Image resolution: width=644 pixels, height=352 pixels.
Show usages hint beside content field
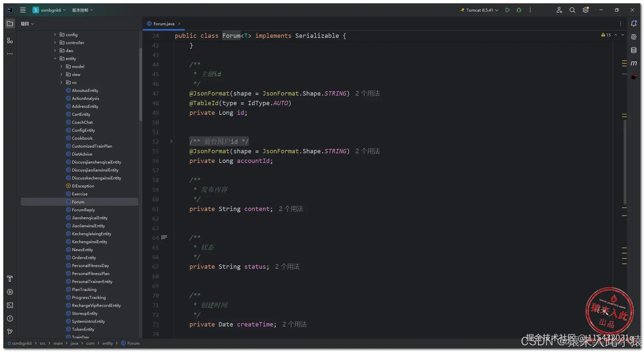(x=291, y=209)
